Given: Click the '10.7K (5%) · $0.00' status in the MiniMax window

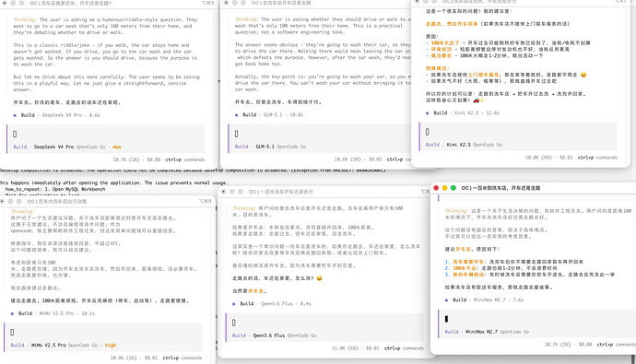Looking at the screenshot, I should [x=569, y=344].
